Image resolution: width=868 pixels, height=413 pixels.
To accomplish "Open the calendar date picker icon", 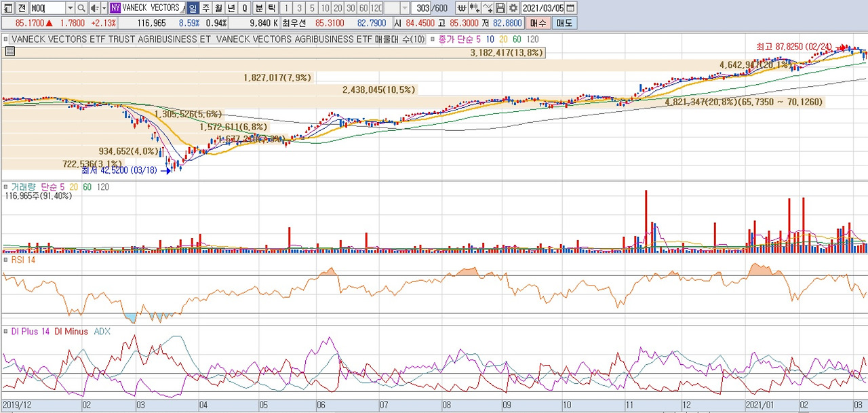I will point(571,8).
